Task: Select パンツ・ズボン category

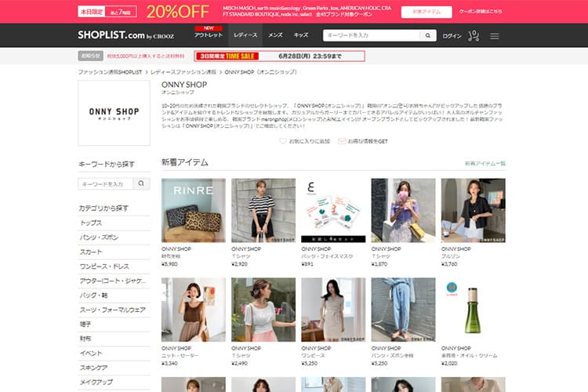Action: (x=114, y=238)
